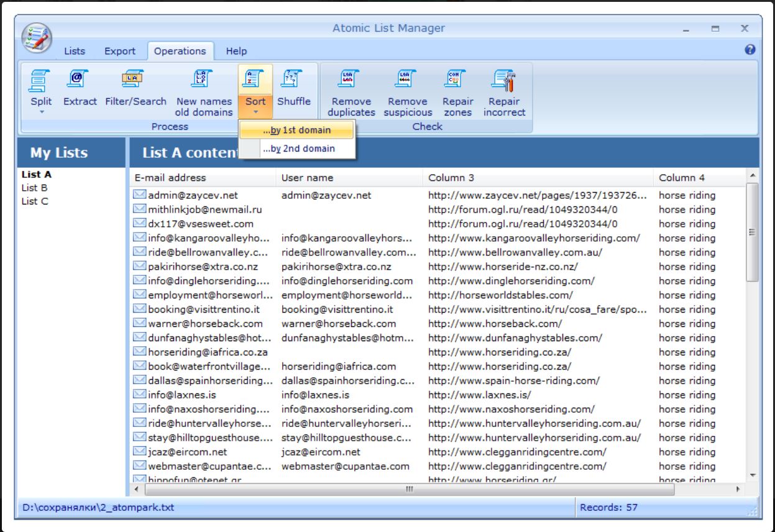Click the Repair incorrect icon
Screen dimensions: 775x532
coord(503,80)
